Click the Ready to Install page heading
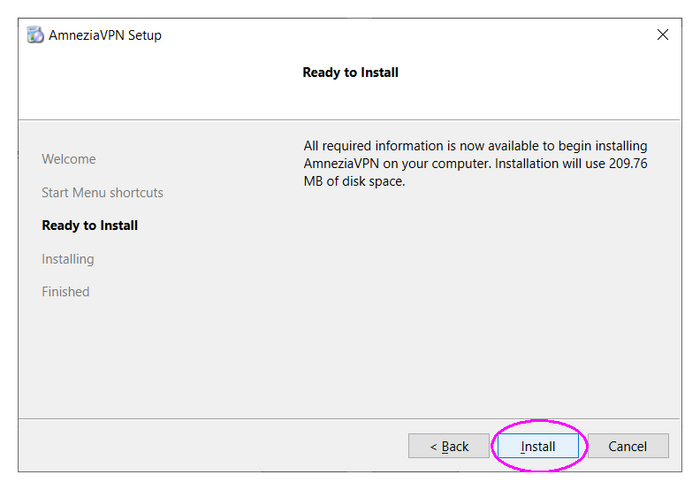Image resolution: width=700 pixels, height=490 pixels. pos(350,72)
